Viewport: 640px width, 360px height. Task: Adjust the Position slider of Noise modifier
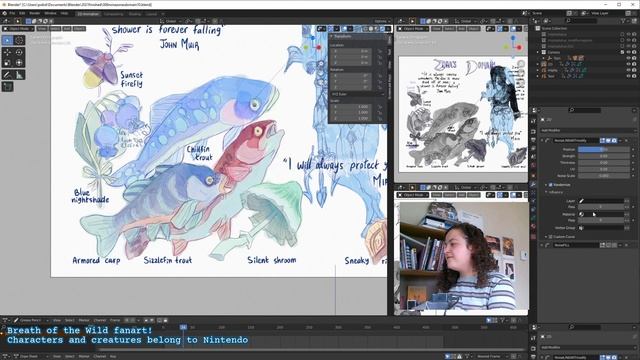(603, 149)
